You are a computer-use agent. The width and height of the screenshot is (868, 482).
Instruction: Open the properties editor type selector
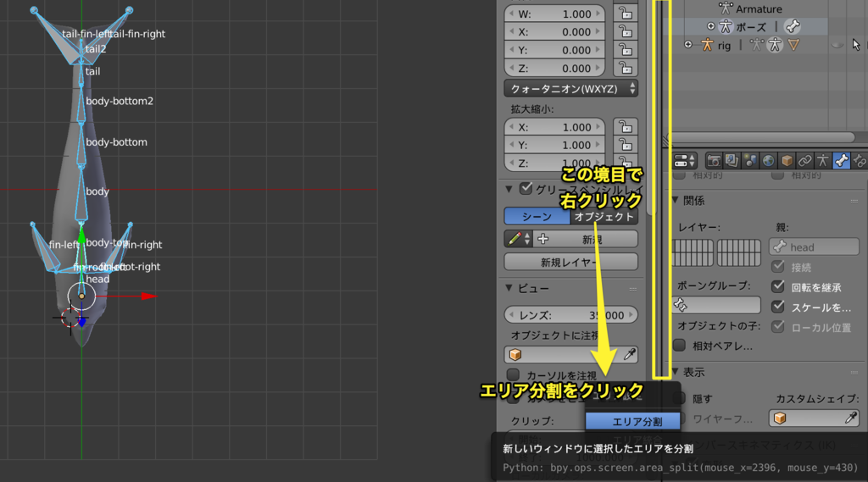tap(685, 161)
